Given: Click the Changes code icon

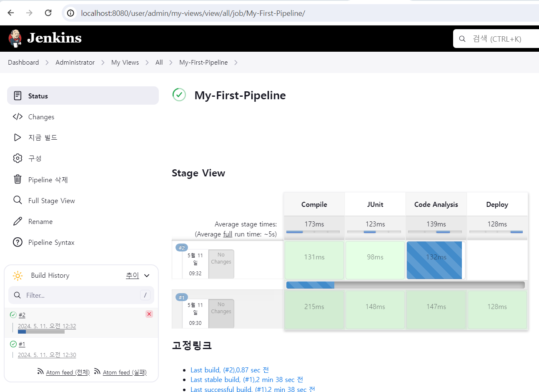Looking at the screenshot, I should [18, 116].
